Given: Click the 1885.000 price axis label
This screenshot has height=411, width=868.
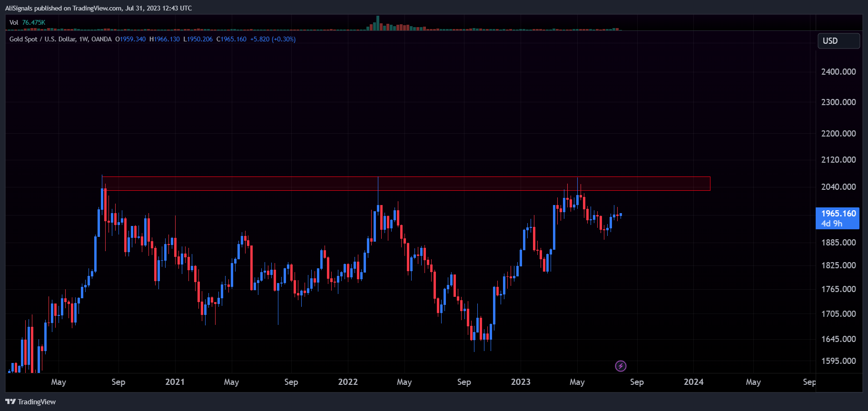Looking at the screenshot, I should tap(838, 243).
